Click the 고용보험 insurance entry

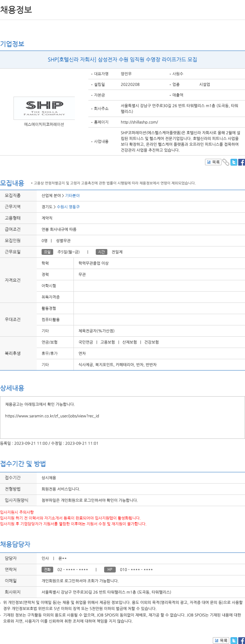click(108, 342)
